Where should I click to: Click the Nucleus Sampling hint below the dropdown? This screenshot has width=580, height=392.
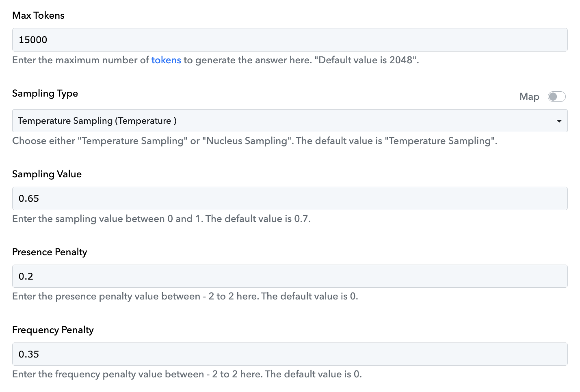point(255,141)
